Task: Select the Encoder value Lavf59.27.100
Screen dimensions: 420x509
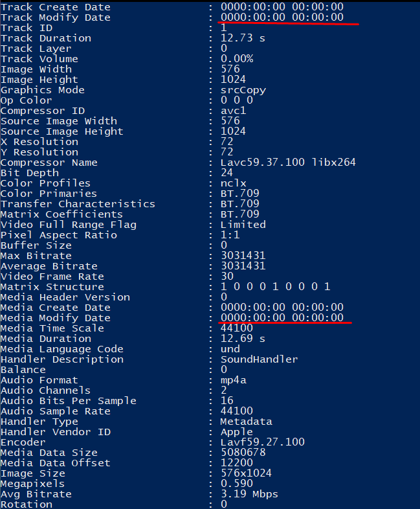Action: coord(262,442)
